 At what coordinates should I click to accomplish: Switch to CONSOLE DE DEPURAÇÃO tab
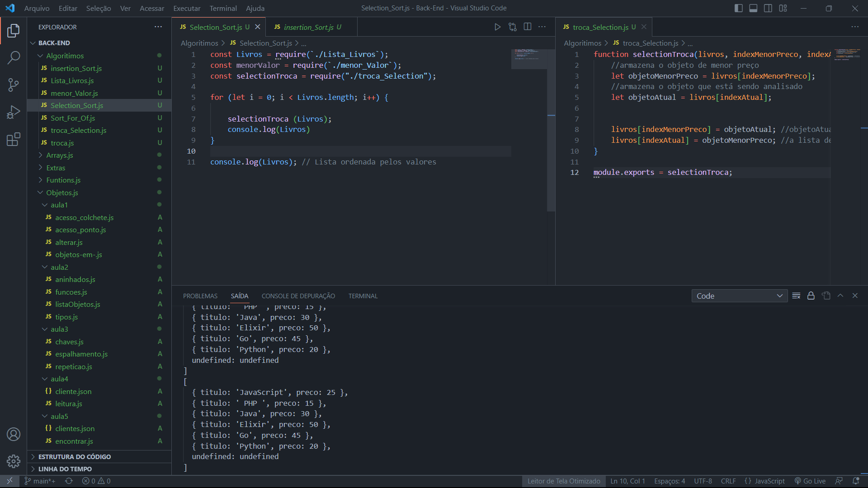298,296
